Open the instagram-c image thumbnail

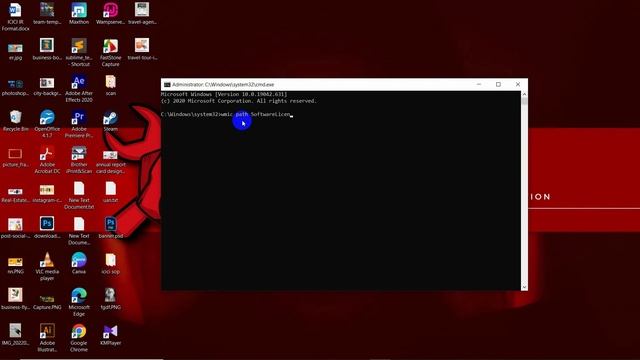(47, 190)
